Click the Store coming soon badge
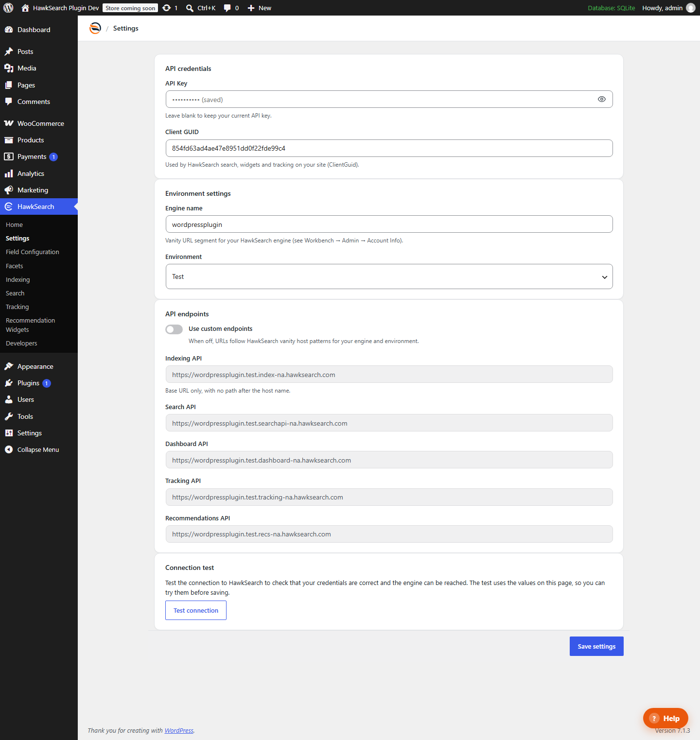The width and height of the screenshot is (700, 740). tap(130, 8)
